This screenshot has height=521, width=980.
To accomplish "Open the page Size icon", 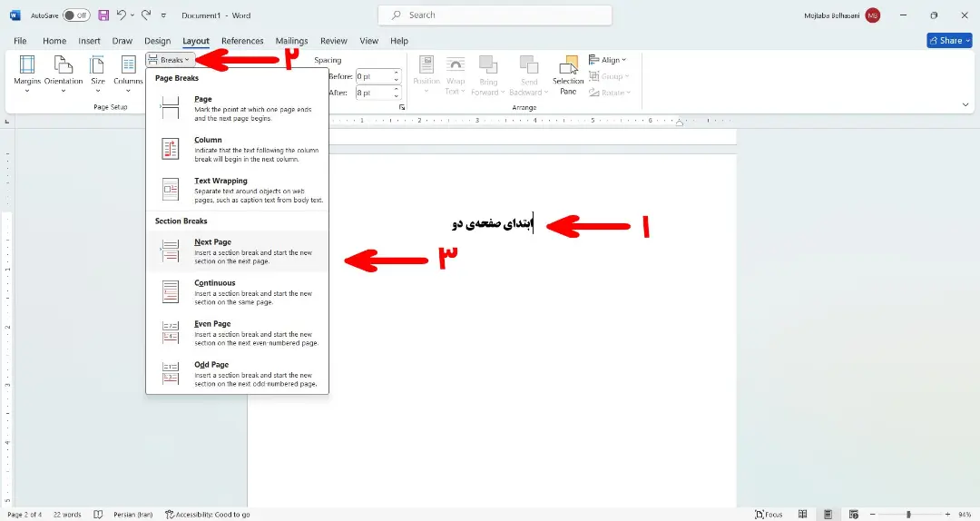I will click(x=97, y=64).
